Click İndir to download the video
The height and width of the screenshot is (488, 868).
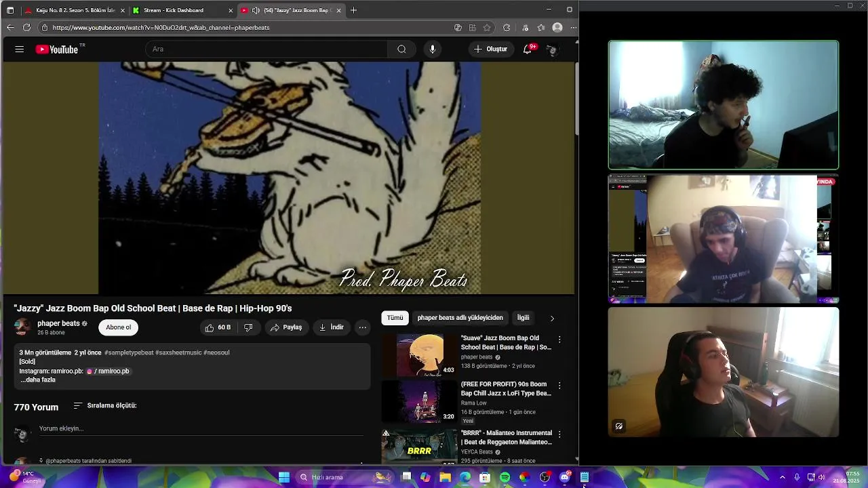tap(332, 327)
